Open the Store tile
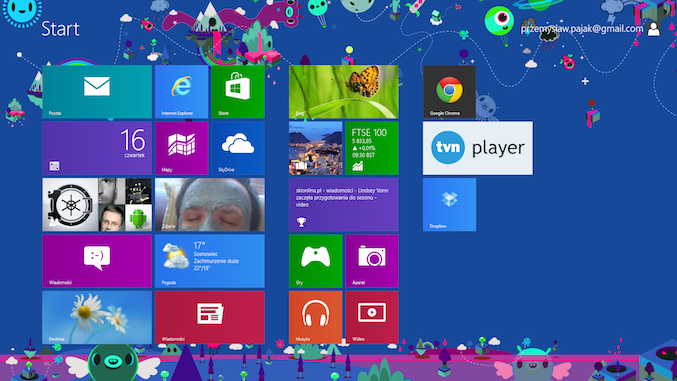Image resolution: width=677 pixels, height=381 pixels. click(238, 92)
